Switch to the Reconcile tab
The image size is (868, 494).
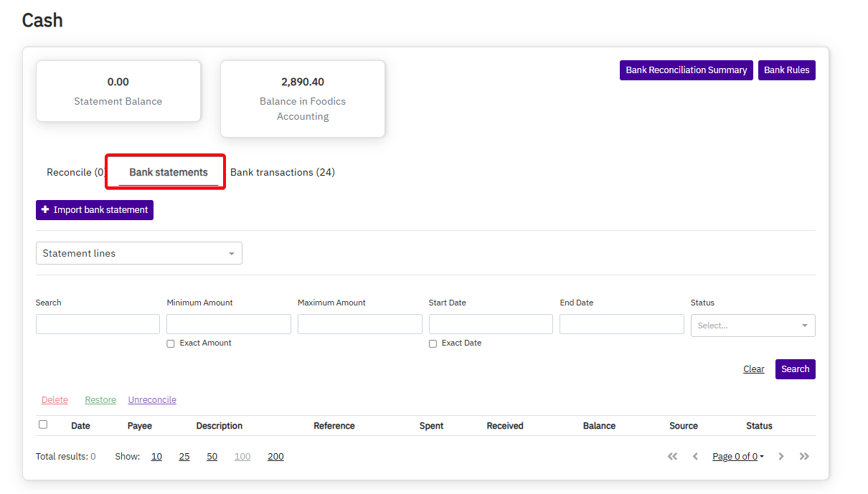[72, 172]
